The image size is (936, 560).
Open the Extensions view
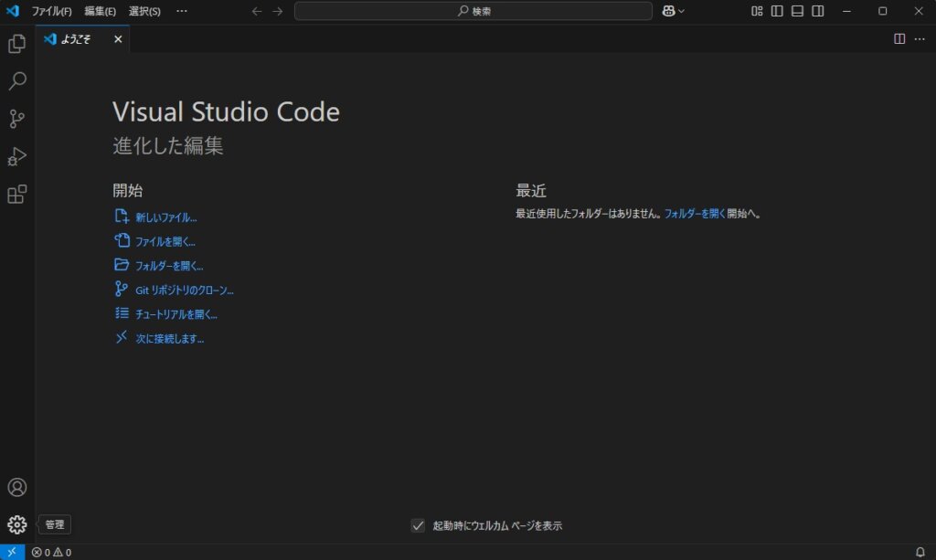[x=16, y=194]
